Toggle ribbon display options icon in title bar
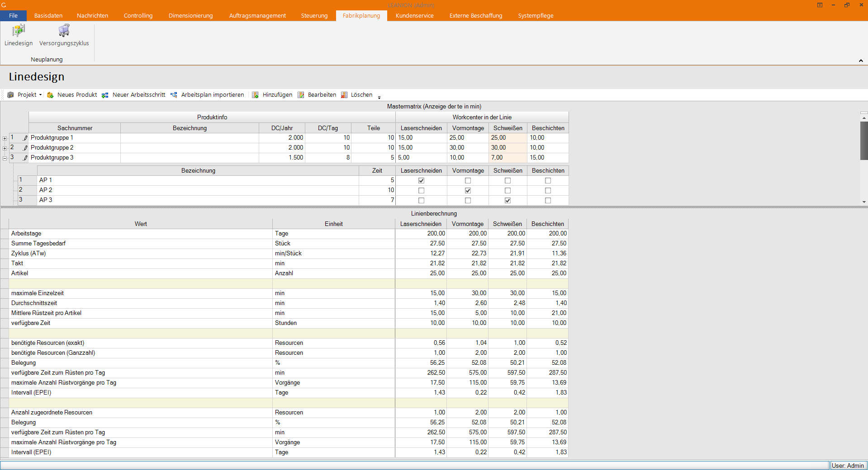 click(x=820, y=5)
